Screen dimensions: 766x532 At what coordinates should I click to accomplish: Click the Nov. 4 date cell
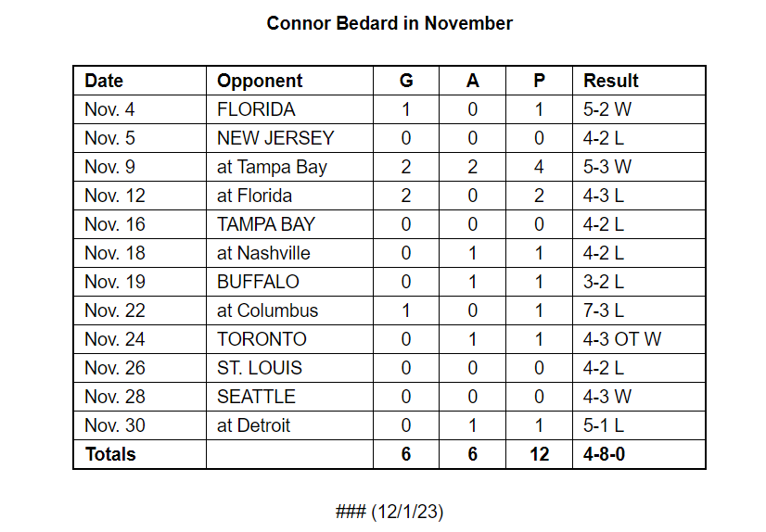tap(140, 109)
